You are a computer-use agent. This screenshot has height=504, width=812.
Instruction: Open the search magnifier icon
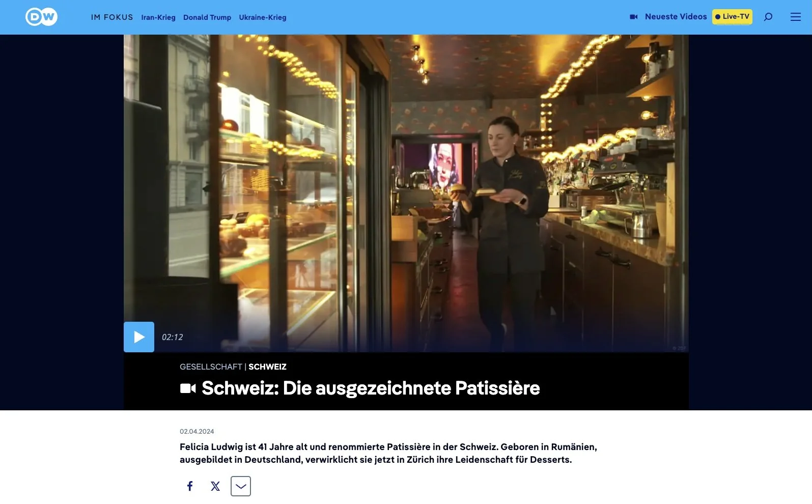pyautogui.click(x=768, y=17)
